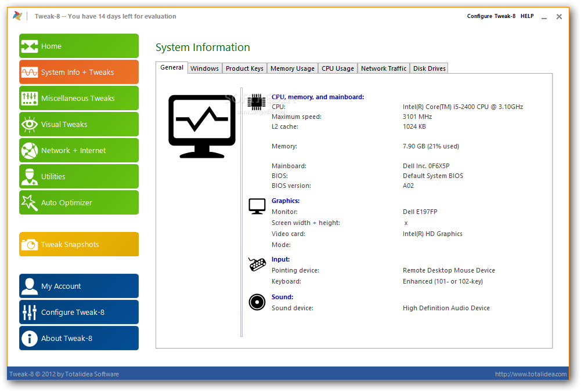This screenshot has width=581, height=392.
Task: Open the Product Keys tab
Action: 244,68
